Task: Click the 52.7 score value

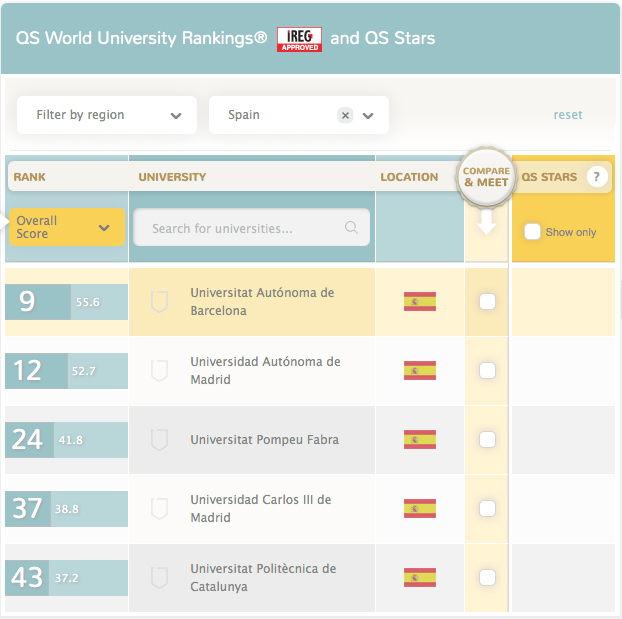Action: [84, 371]
